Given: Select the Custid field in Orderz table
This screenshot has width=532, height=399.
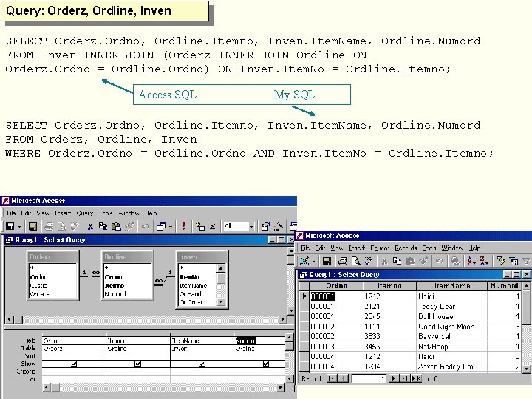Looking at the screenshot, I should [38, 286].
